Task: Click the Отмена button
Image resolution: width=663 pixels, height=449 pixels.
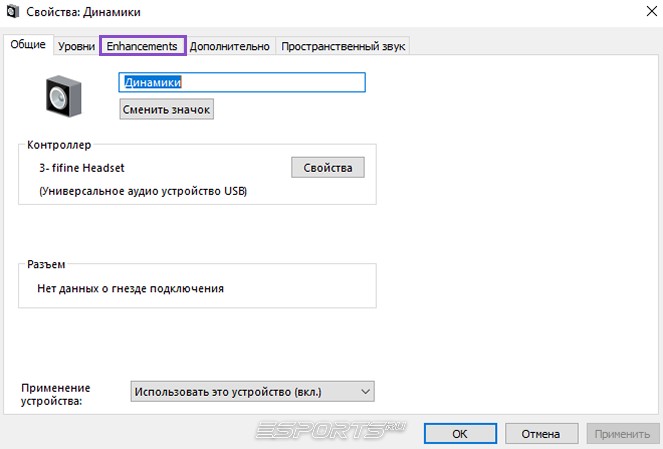Action: click(x=541, y=434)
